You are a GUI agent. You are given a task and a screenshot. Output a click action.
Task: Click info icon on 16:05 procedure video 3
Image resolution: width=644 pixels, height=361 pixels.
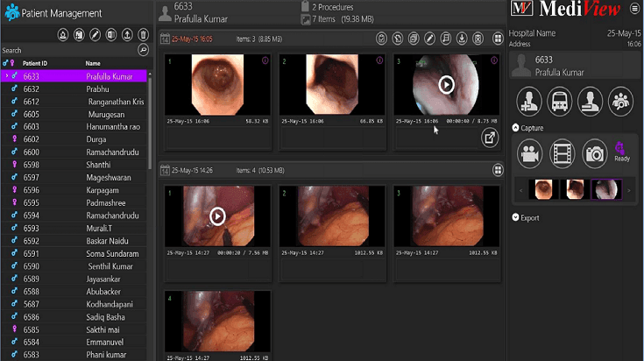(494, 60)
